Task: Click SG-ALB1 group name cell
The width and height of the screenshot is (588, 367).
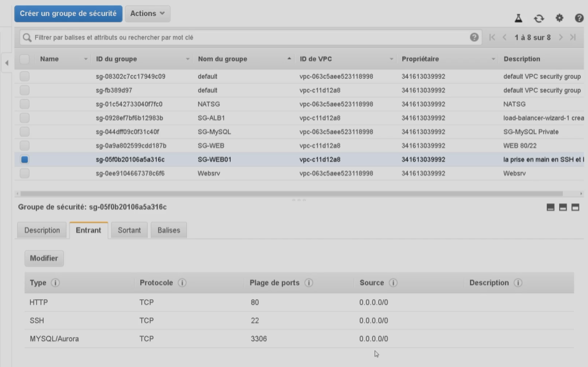Action: click(211, 118)
